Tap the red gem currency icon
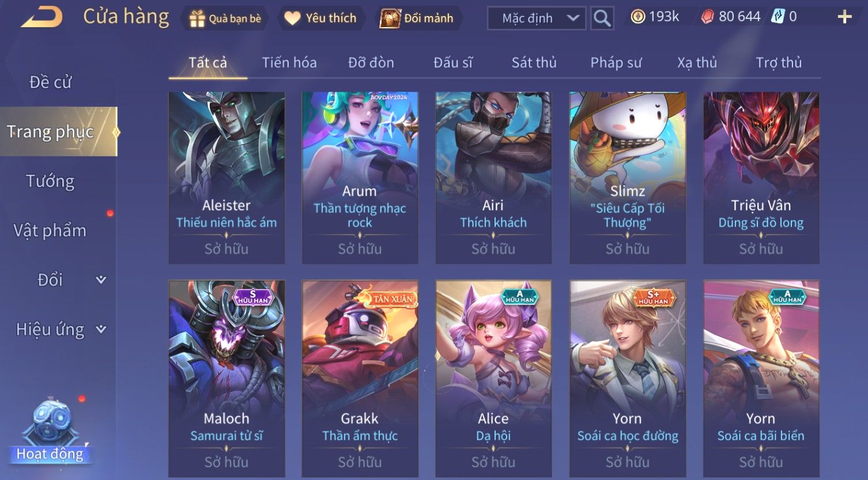Viewport: 868px width, 480px height. (x=707, y=17)
